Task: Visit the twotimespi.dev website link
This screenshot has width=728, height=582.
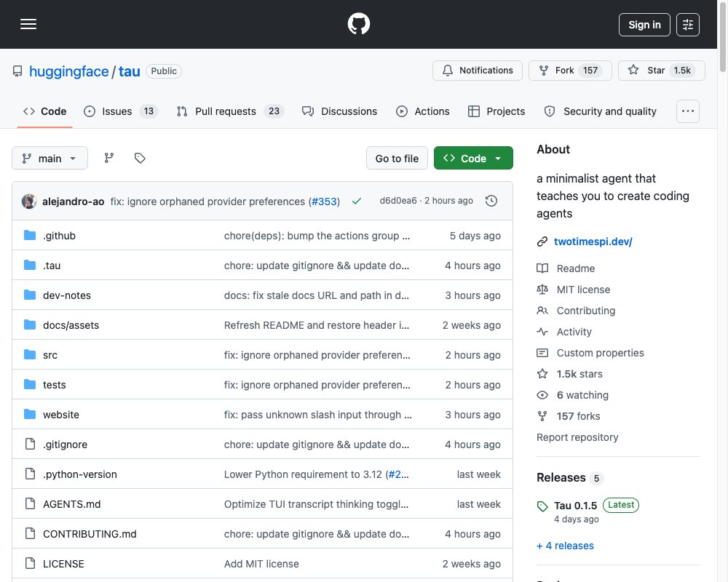Action: click(593, 242)
